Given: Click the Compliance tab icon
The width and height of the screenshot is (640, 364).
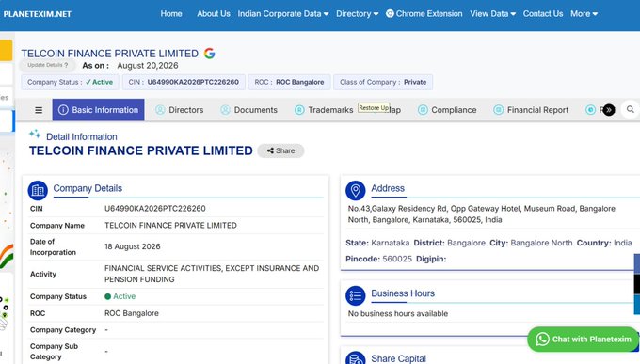Looking at the screenshot, I should click(423, 110).
